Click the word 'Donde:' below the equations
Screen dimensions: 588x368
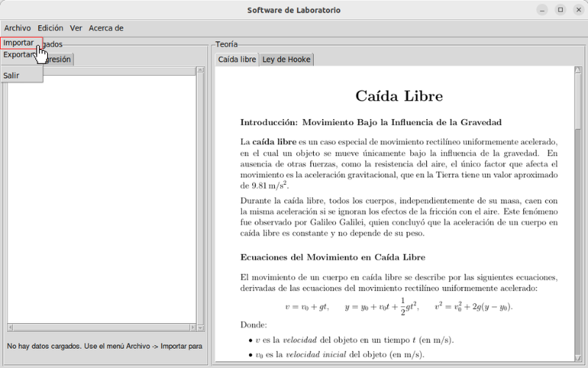click(x=254, y=325)
